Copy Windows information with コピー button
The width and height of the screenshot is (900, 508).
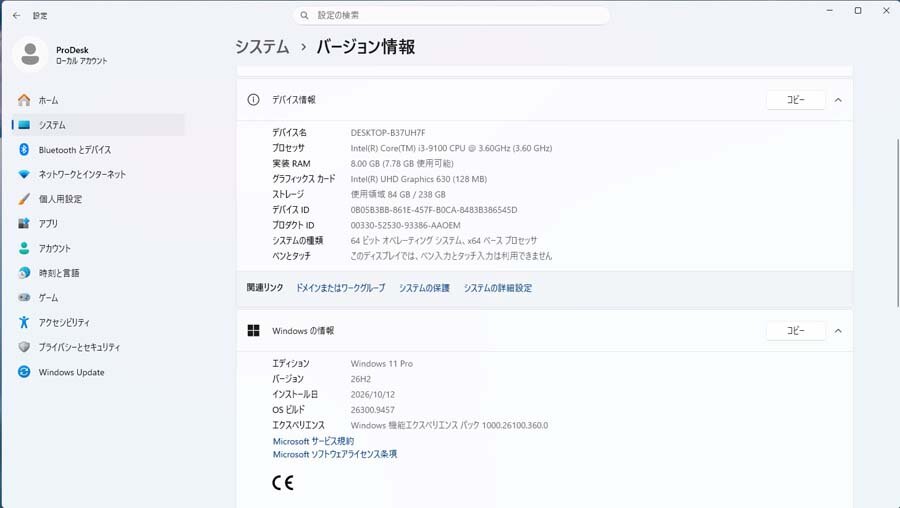(796, 331)
